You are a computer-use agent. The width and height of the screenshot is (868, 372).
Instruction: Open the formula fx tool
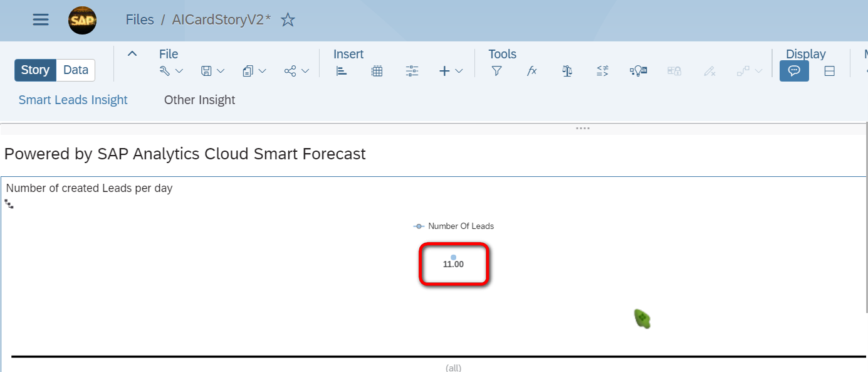pyautogui.click(x=531, y=72)
